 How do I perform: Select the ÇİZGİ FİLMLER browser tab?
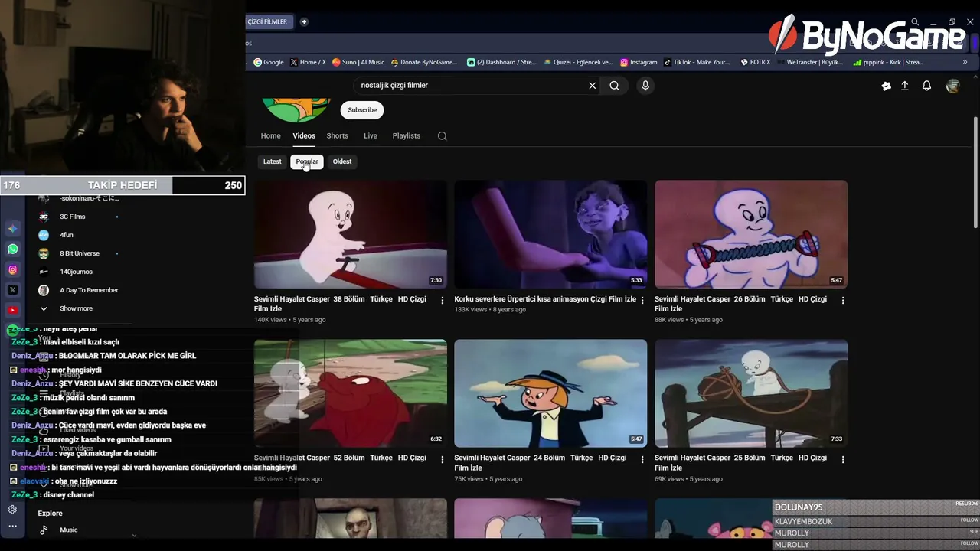click(x=267, y=21)
